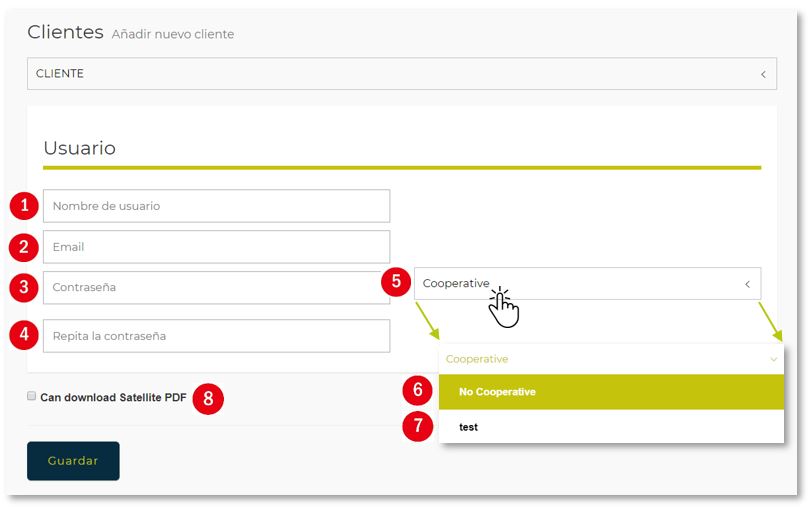Click the red number 8 marker
Screen dimensions: 808x507
point(208,399)
